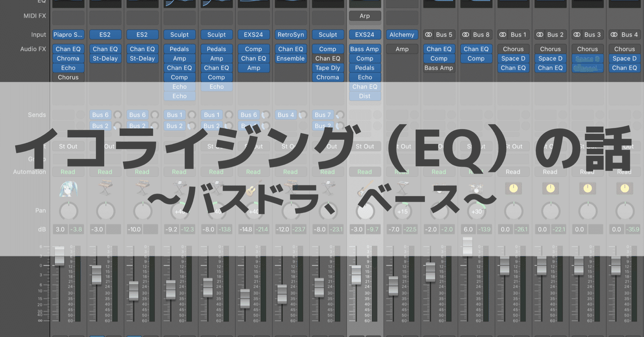Adjust the Bus 7 send level knob
The image size is (644, 337).
point(339,115)
